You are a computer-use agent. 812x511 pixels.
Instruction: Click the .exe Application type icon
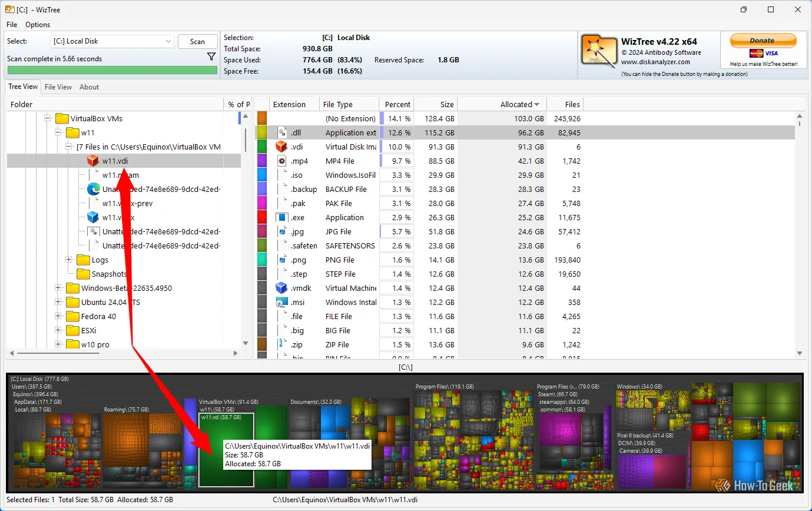pyautogui.click(x=281, y=217)
